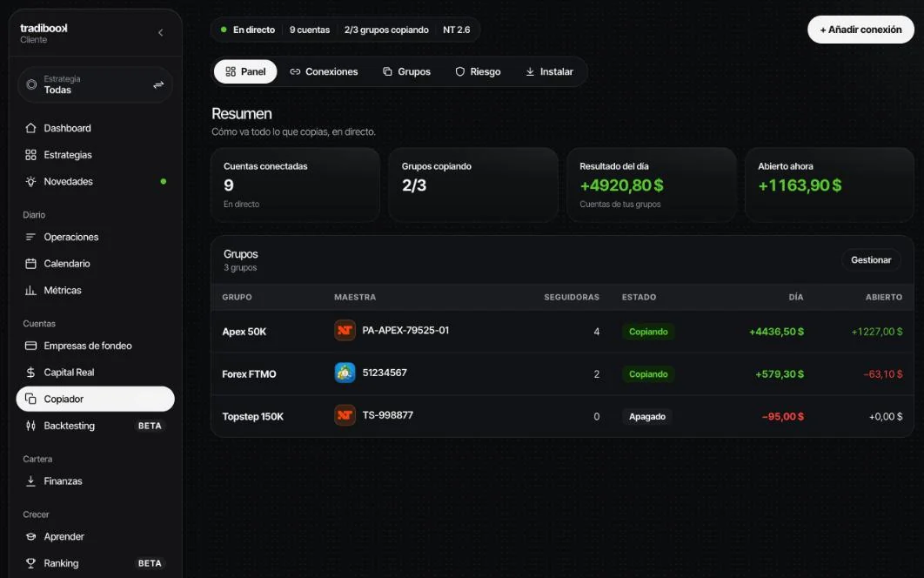Image resolution: width=924 pixels, height=578 pixels.
Task: Switch to the Grupos tab
Action: (x=406, y=71)
